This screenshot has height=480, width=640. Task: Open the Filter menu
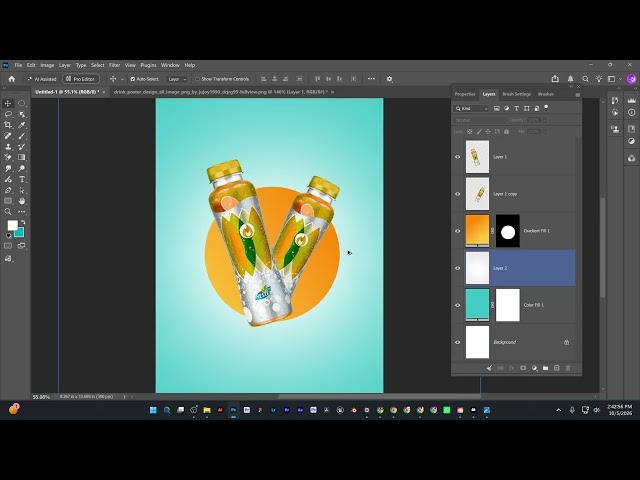114,65
